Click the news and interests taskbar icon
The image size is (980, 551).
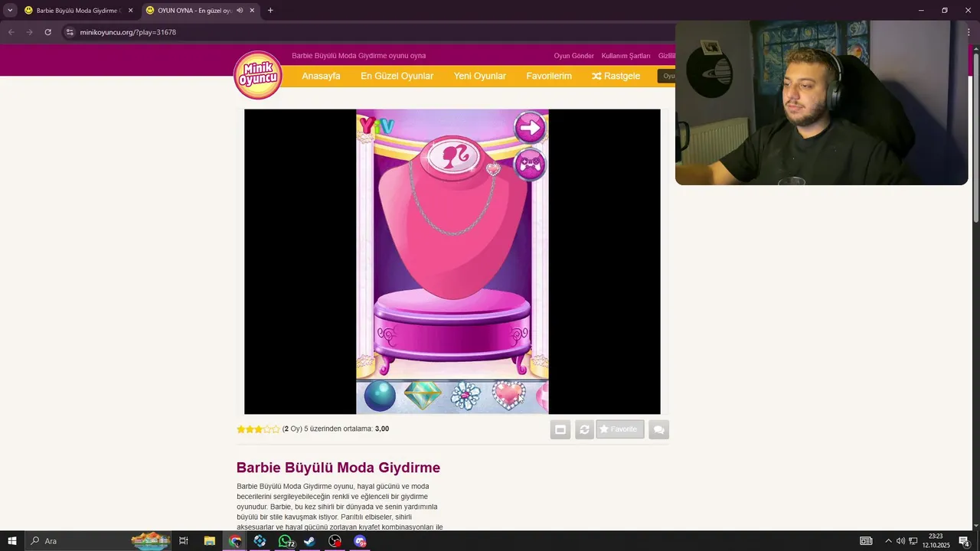coord(866,541)
